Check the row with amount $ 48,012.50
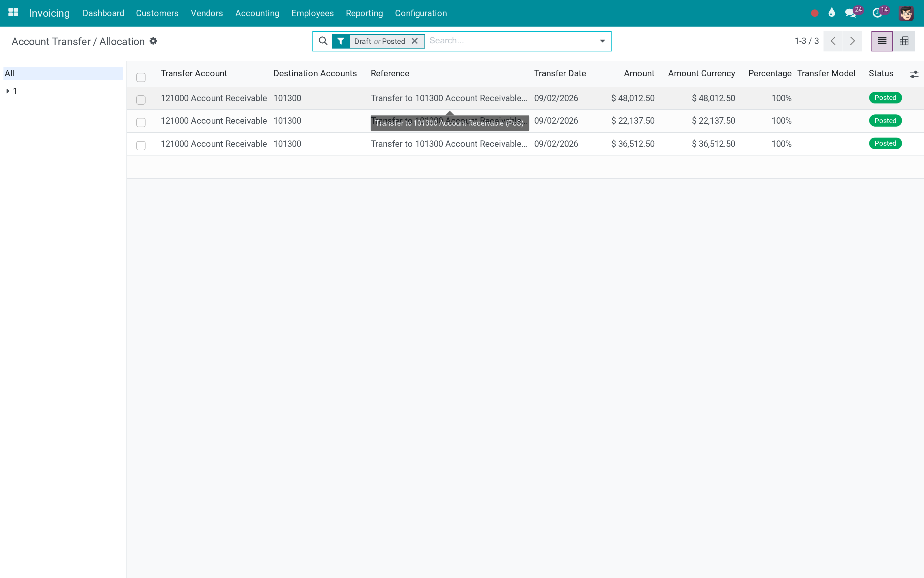Screen dimensions: 924x578 tap(141, 100)
